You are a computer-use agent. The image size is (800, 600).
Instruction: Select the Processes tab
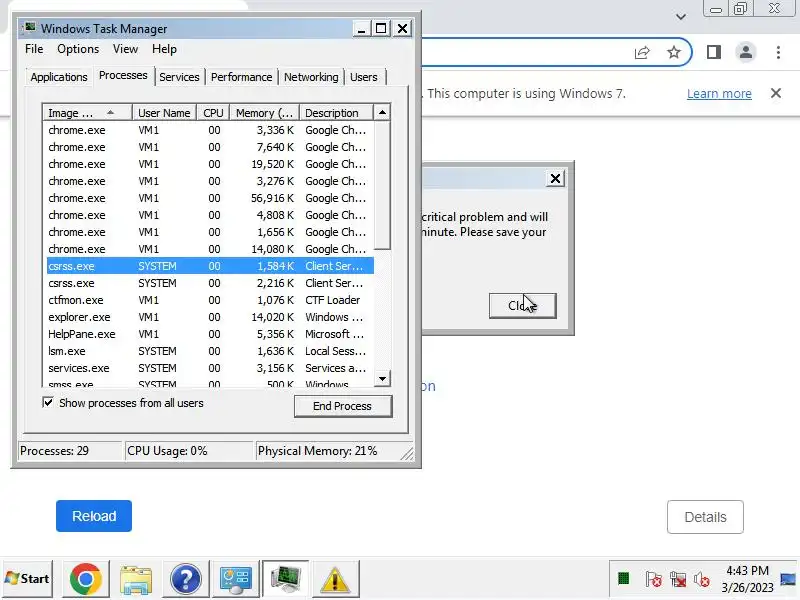(x=123, y=76)
